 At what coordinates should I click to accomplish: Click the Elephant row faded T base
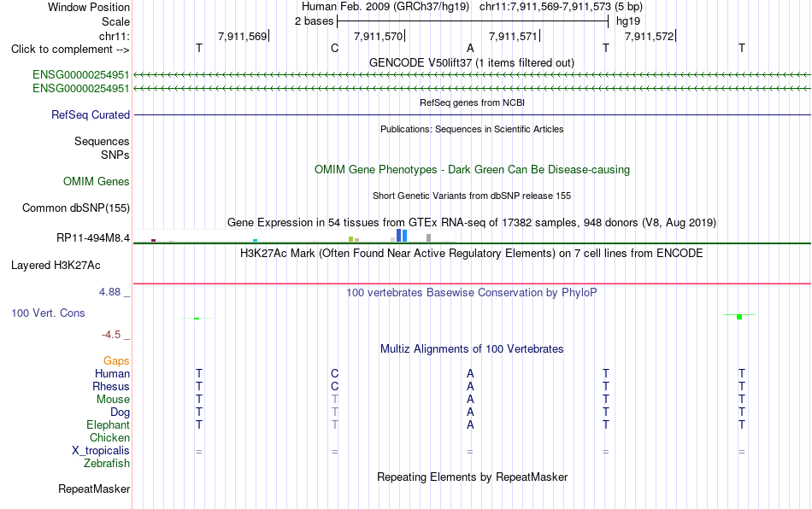click(334, 424)
